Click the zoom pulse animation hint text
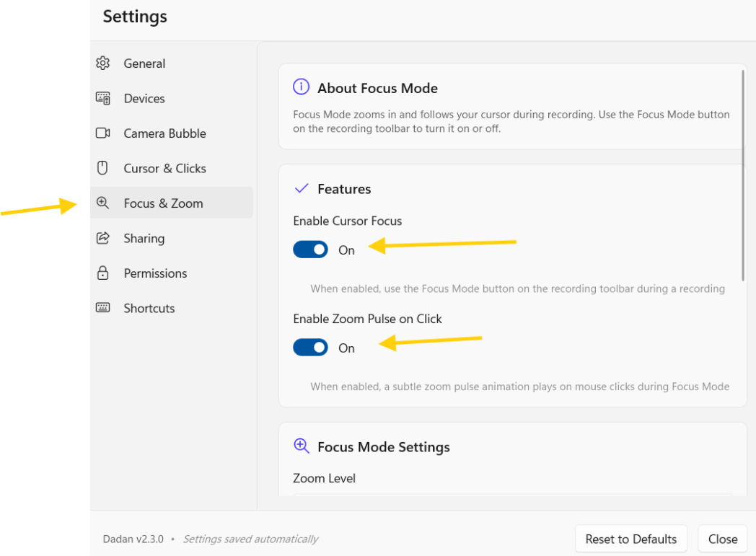Image resolution: width=756 pixels, height=556 pixels. coord(519,387)
